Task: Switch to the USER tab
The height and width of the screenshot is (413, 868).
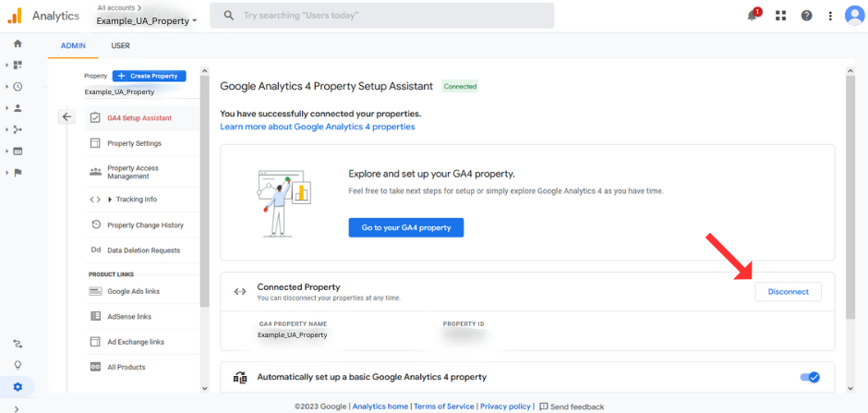Action: click(x=120, y=46)
